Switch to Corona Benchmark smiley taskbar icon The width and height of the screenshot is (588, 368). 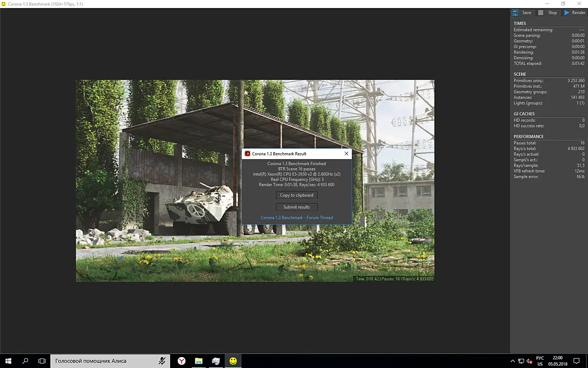click(233, 361)
